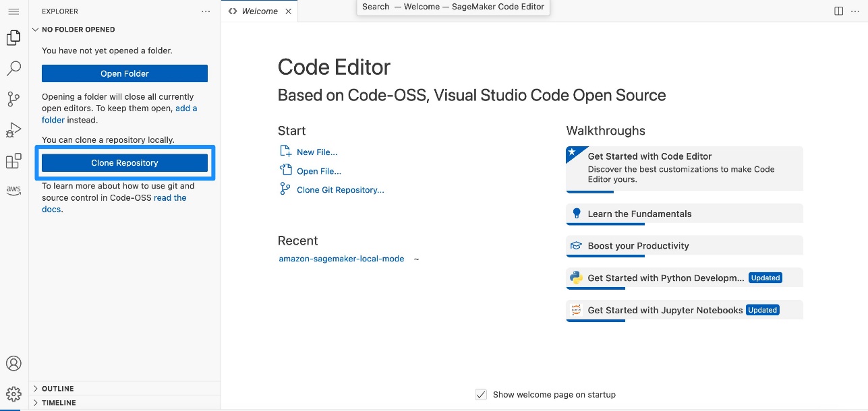The width and height of the screenshot is (868, 411).
Task: Open Boost your Productivity walkthrough
Action: tap(685, 246)
